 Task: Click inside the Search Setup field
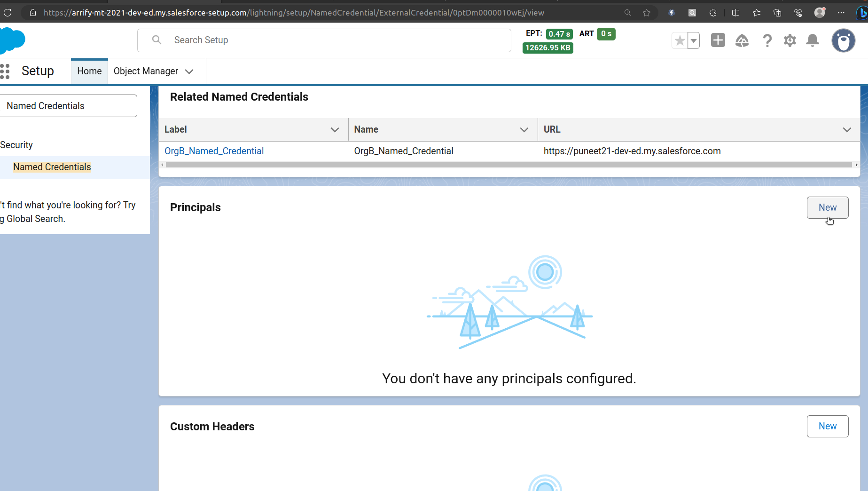(x=324, y=40)
